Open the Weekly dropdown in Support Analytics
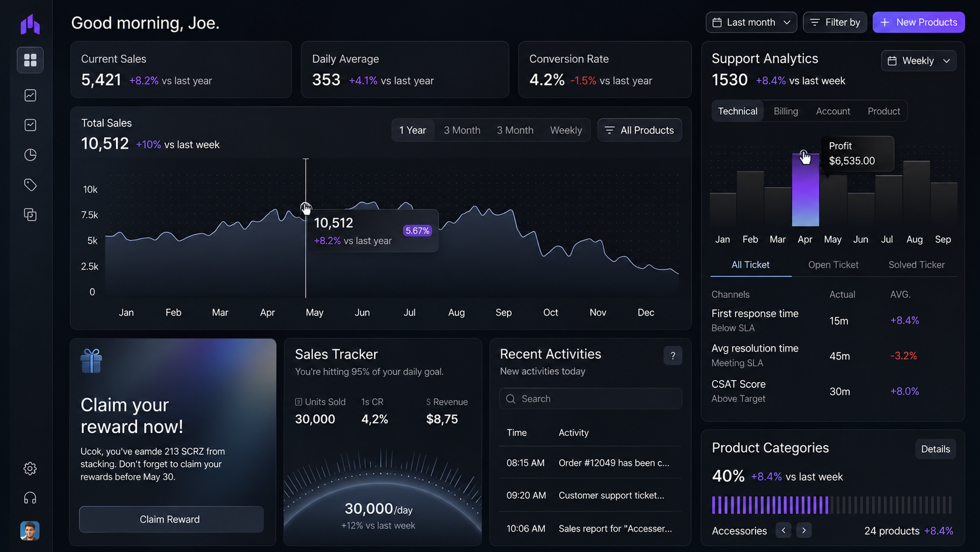980x552 pixels. pyautogui.click(x=918, y=60)
